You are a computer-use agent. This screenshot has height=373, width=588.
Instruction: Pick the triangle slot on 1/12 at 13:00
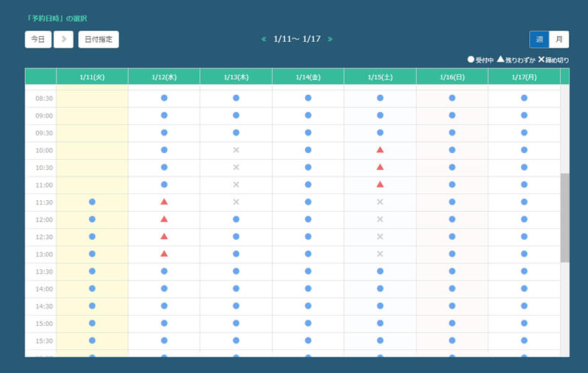pos(164,253)
